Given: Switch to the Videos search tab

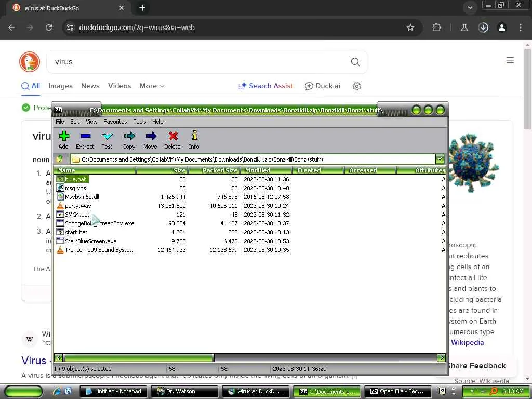Looking at the screenshot, I should pos(119,86).
